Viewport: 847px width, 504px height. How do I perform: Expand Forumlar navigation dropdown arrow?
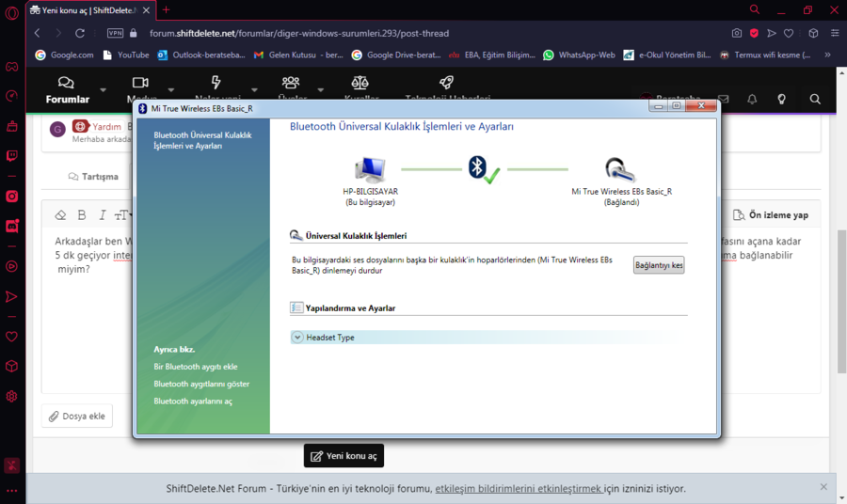pyautogui.click(x=104, y=89)
